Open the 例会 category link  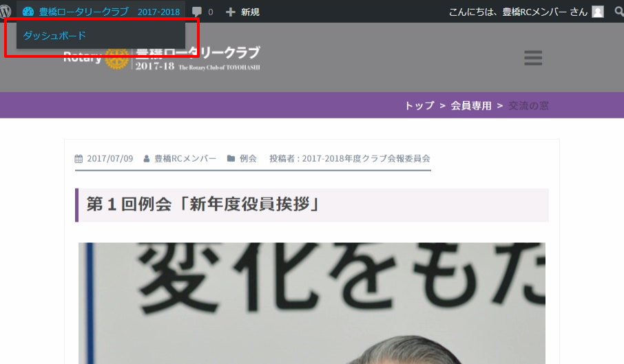click(248, 158)
